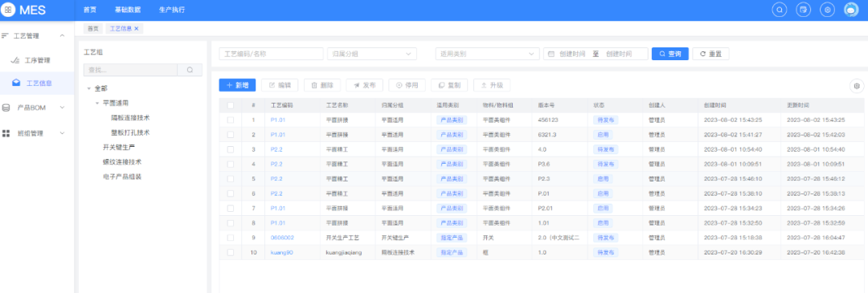Open the calendar note icon in header
This screenshot has width=868, height=293.
coord(803,10)
